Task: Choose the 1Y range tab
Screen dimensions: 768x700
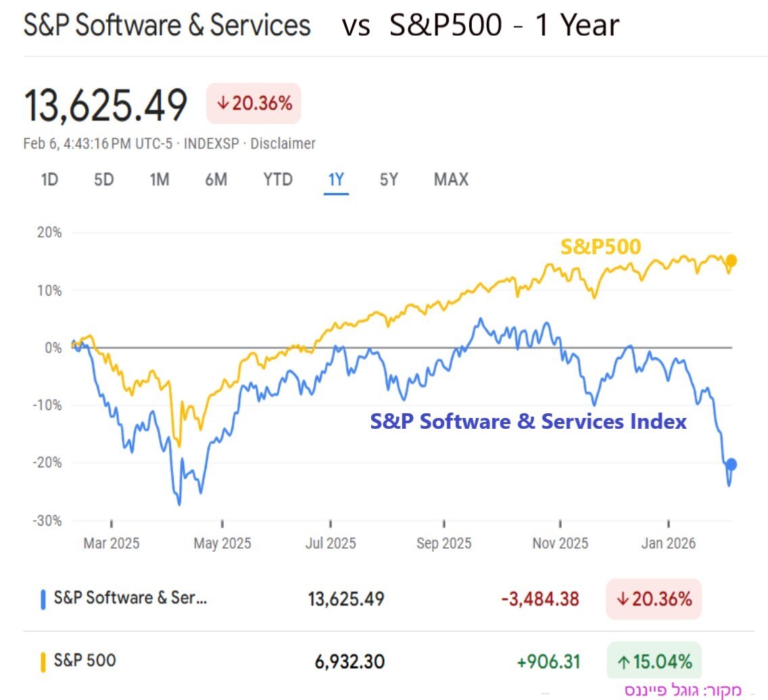Action: pyautogui.click(x=336, y=180)
